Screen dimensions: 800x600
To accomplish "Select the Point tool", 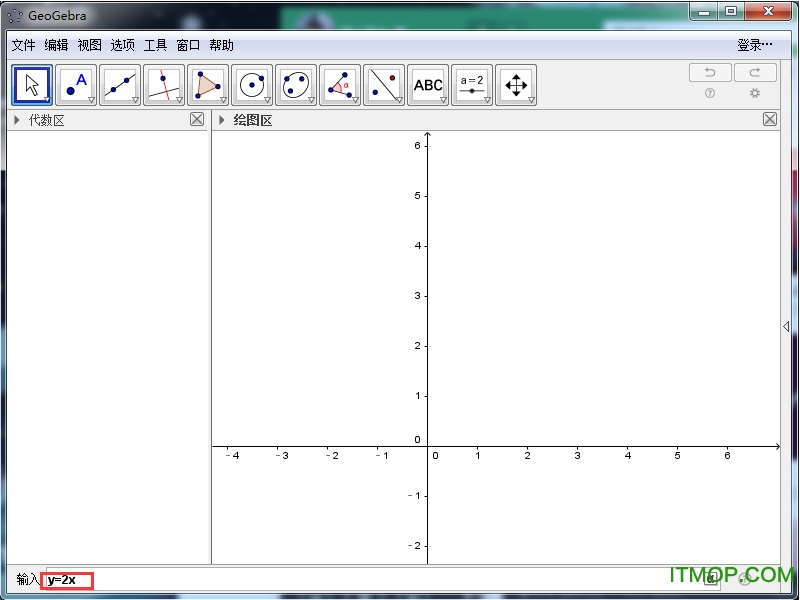I will (x=75, y=84).
